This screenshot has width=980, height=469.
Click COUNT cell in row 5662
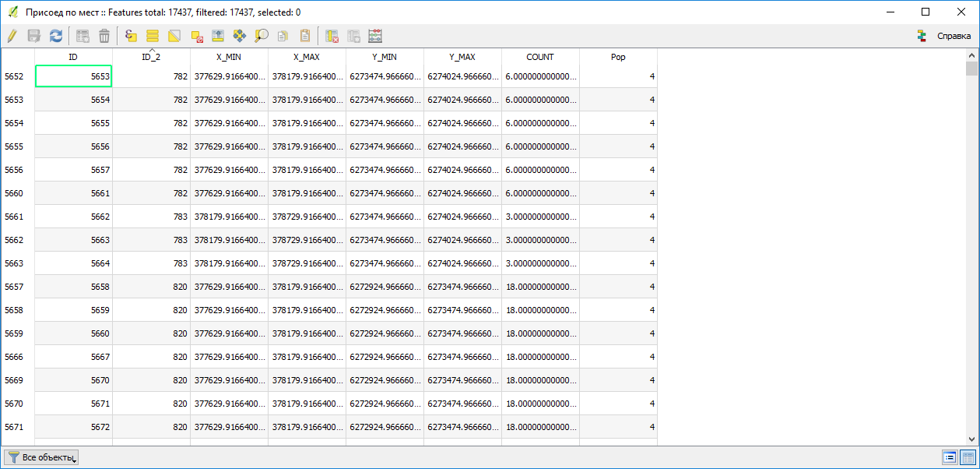coord(541,240)
